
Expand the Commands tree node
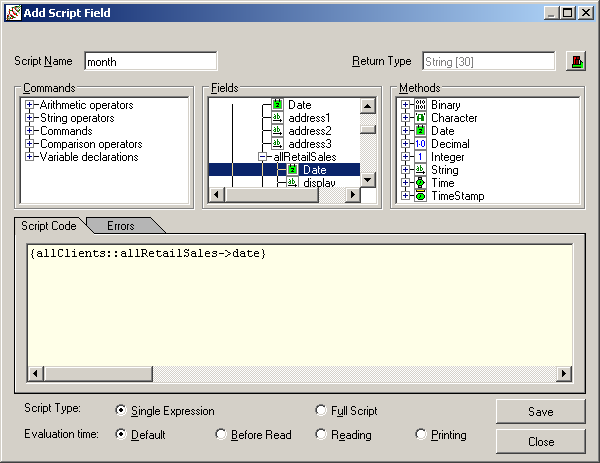click(x=29, y=130)
